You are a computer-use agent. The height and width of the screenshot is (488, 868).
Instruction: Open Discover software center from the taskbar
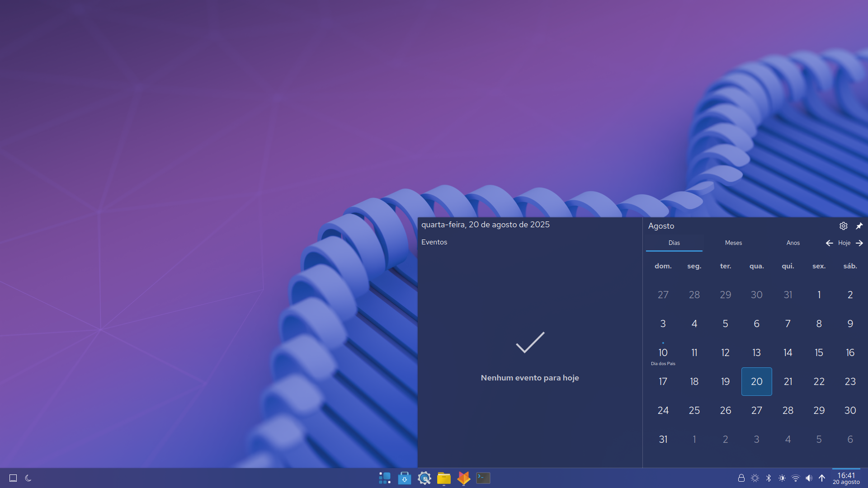point(405,478)
